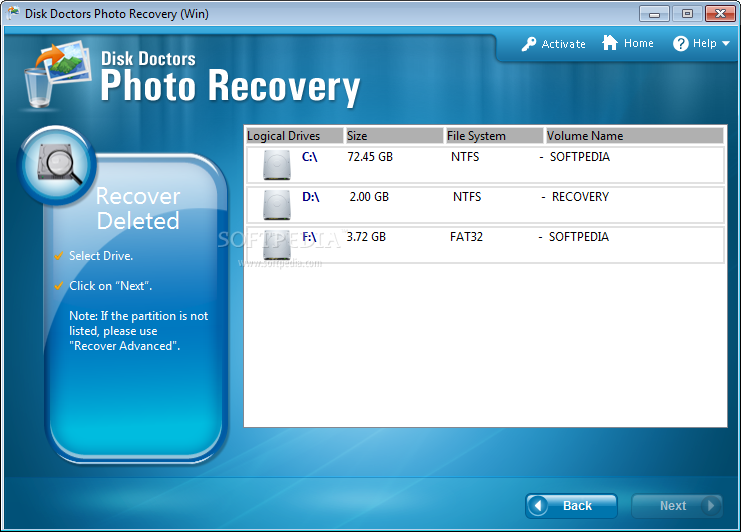Expand the Help dropdown arrow

pos(726,43)
